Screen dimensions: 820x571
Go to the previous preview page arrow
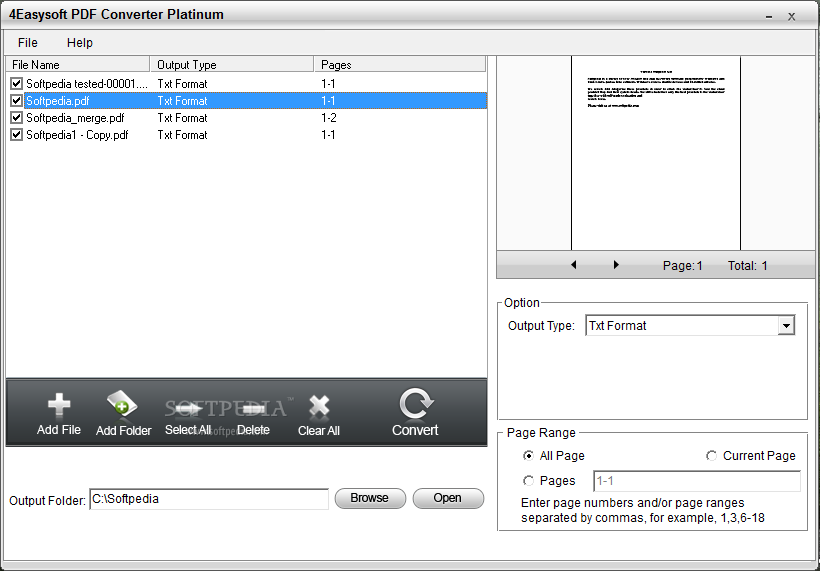pos(574,265)
